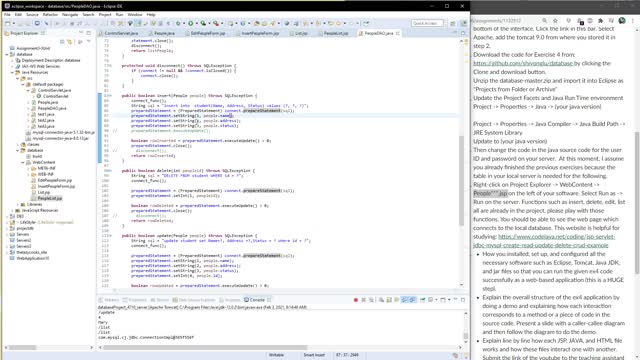The width and height of the screenshot is (640, 360).
Task: Click the insert method declaration line in editor
Action: pyautogui.click(x=190, y=96)
